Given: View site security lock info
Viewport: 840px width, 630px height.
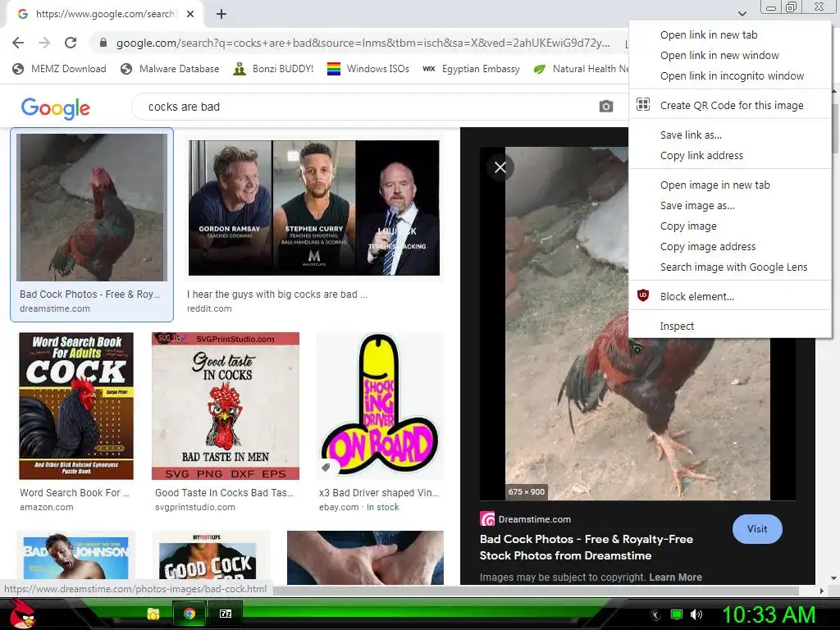Looking at the screenshot, I should point(103,43).
